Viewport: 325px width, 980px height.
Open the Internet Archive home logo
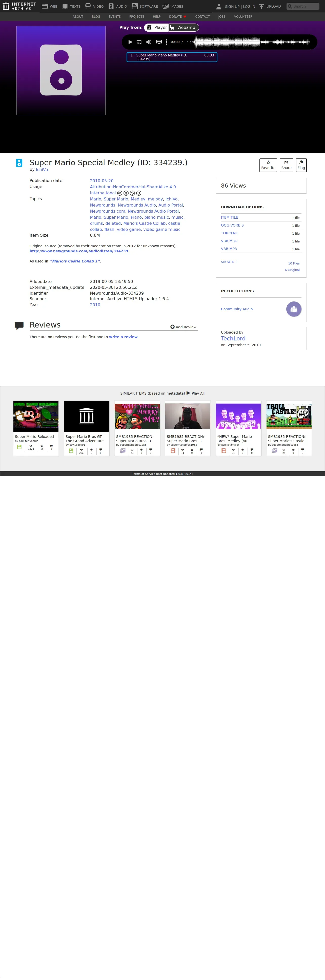tap(19, 6)
